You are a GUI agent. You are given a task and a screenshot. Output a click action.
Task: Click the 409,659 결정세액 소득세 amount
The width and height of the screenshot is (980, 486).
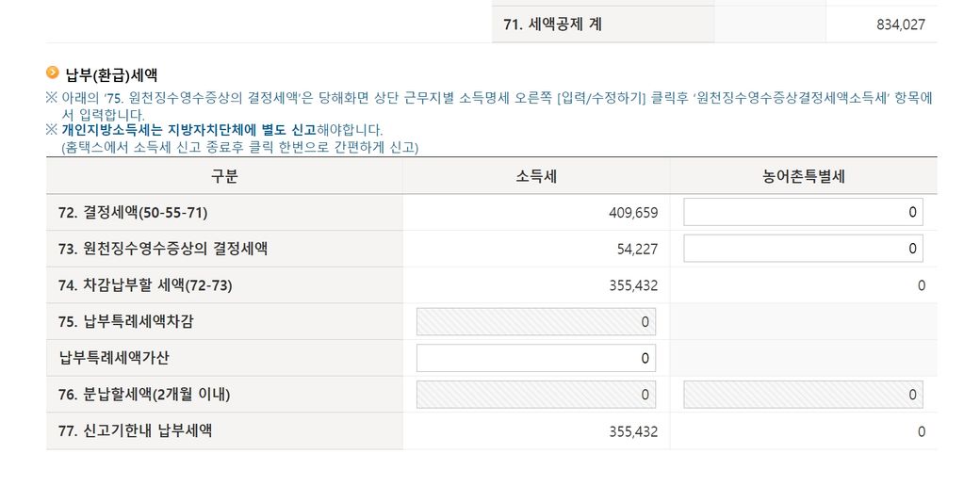coord(633,213)
